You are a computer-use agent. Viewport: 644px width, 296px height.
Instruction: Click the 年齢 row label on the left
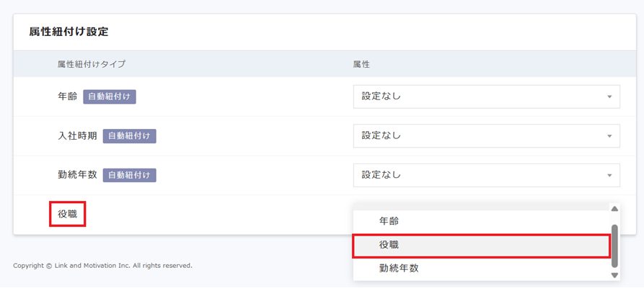pyautogui.click(x=67, y=97)
